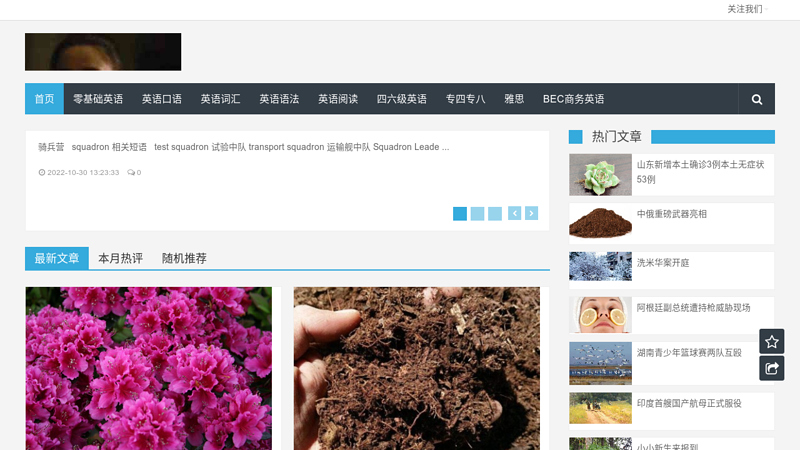Image resolution: width=800 pixels, height=450 pixels.
Task: Open article 中俄重磅武器亮相
Action: point(672,214)
